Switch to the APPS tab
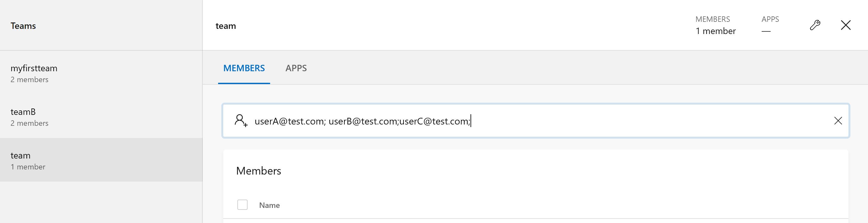This screenshot has height=223, width=868. click(296, 68)
